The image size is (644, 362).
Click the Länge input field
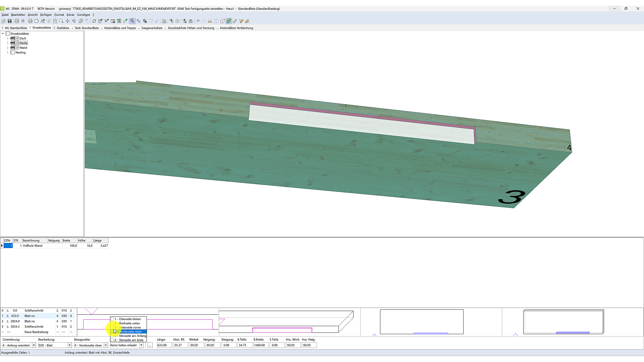(x=164, y=345)
